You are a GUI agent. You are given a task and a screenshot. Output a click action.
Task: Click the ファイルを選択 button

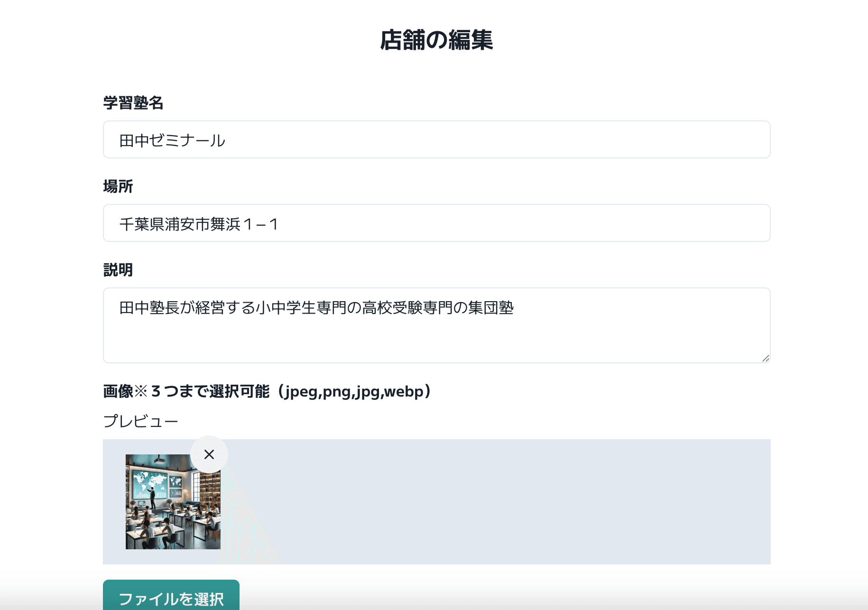[x=171, y=595]
